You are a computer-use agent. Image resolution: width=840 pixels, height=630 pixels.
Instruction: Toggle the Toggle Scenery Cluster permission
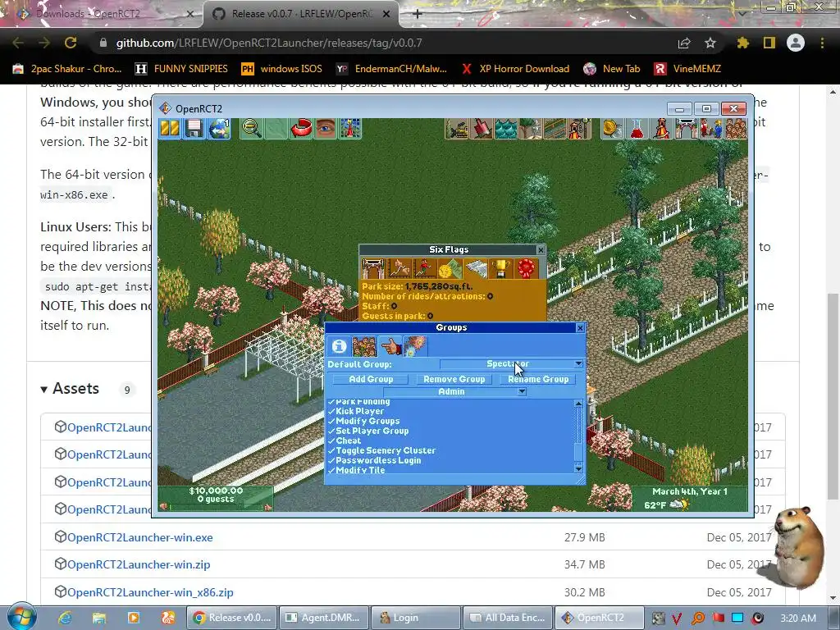pyautogui.click(x=382, y=450)
